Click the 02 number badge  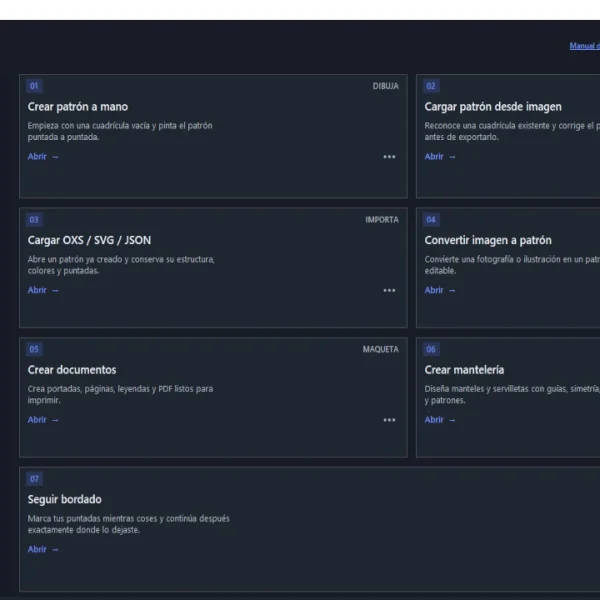coord(431,86)
